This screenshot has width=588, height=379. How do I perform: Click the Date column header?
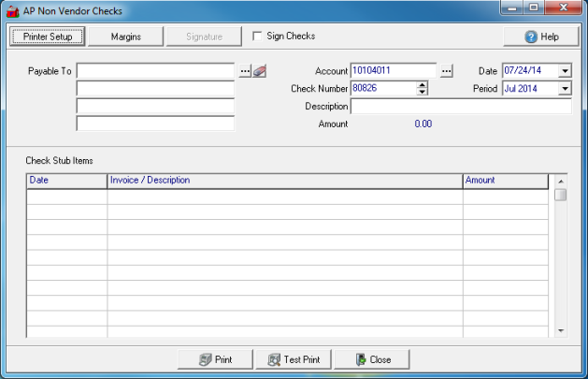point(66,180)
